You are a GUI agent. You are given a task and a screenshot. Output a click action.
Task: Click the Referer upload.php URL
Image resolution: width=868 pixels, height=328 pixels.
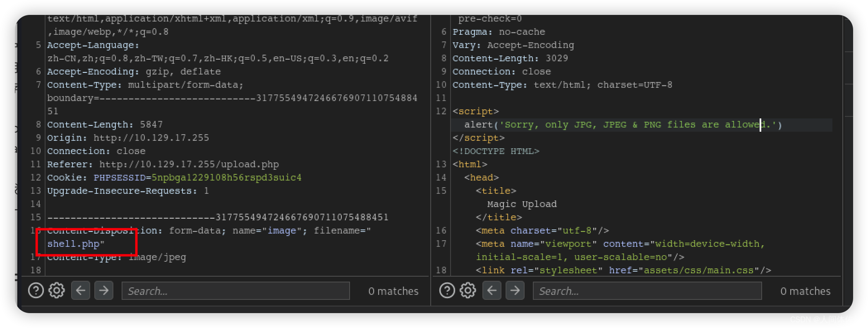(x=189, y=164)
